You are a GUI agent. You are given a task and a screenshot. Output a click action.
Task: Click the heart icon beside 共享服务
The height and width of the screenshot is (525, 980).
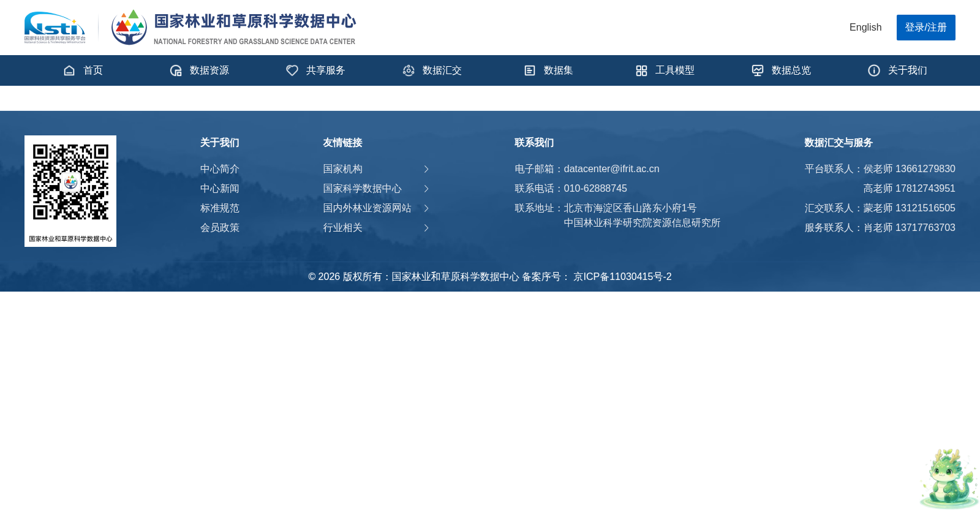pos(292,70)
